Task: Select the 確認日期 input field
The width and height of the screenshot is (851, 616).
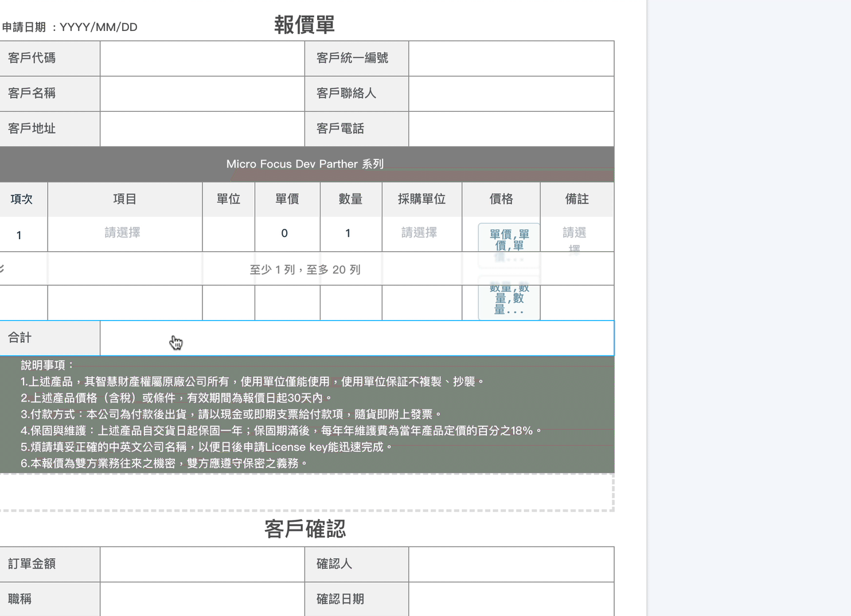Action: click(510, 599)
